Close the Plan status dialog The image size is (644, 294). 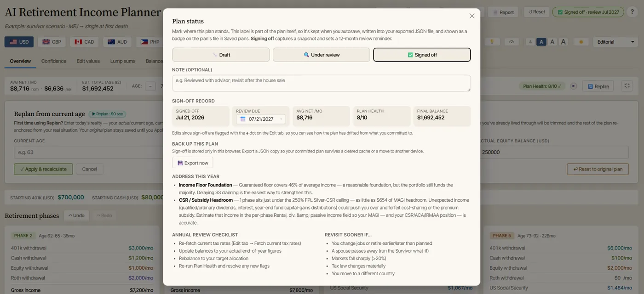tap(472, 16)
